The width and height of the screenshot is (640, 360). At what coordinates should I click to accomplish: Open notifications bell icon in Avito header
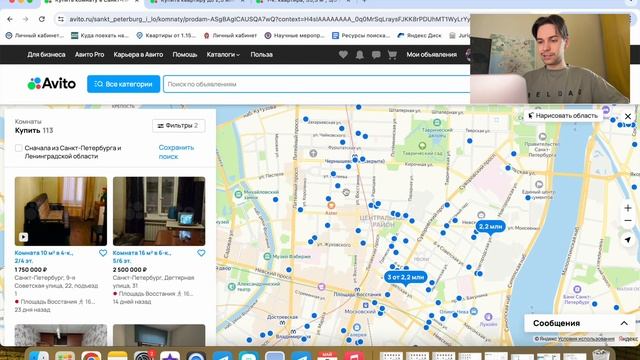tap(360, 54)
